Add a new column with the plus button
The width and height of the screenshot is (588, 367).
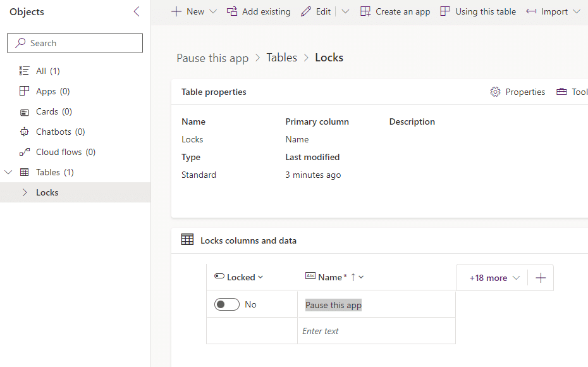(541, 278)
